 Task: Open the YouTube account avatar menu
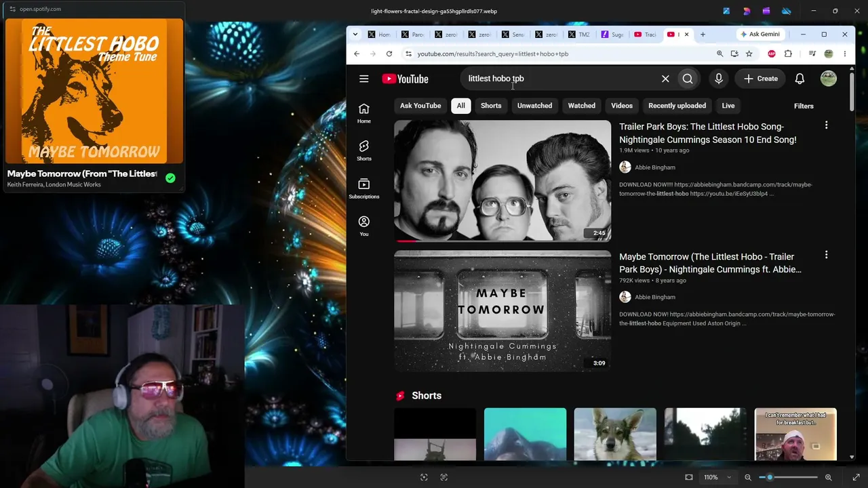point(828,79)
